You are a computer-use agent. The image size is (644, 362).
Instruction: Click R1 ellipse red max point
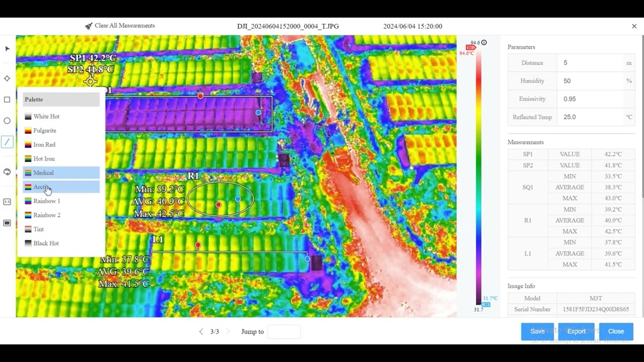218,205
